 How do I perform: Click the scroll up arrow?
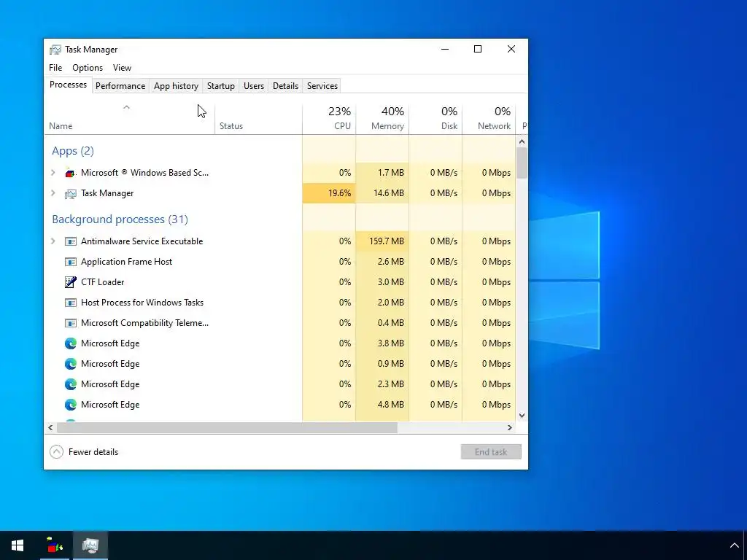pyautogui.click(x=522, y=141)
